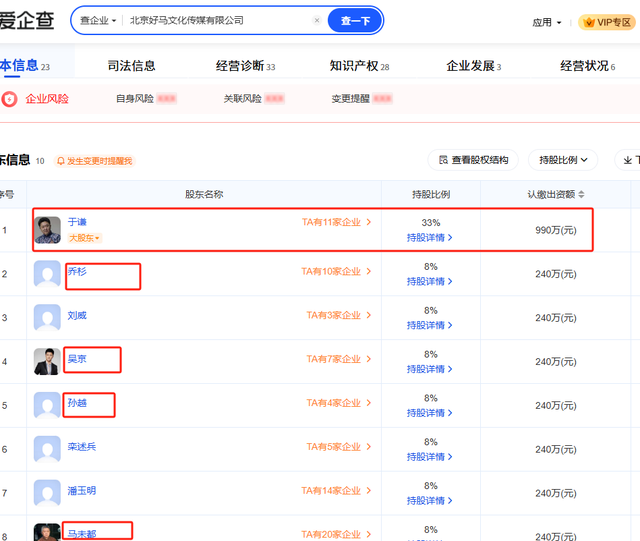Sort by the 认缴出资额 column arrows

click(x=581, y=195)
